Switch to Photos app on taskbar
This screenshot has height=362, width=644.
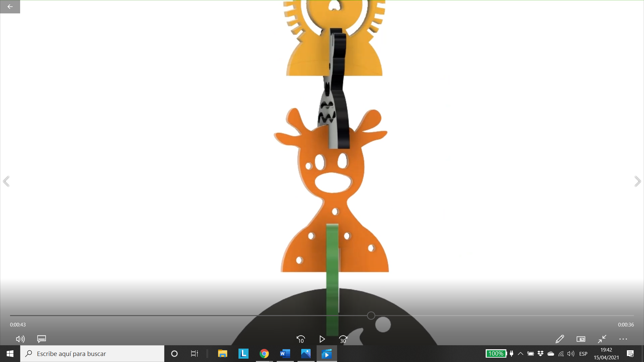point(306,354)
